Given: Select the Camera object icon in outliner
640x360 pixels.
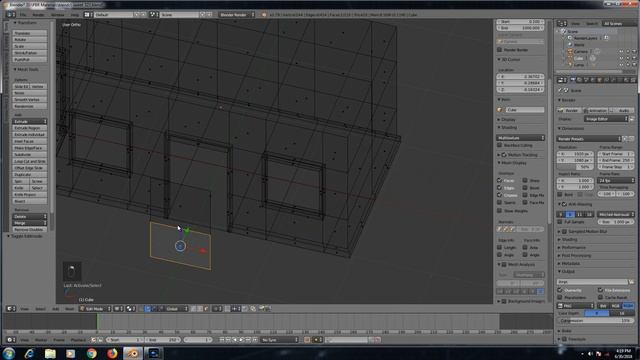Looking at the screenshot, I should pos(570,51).
